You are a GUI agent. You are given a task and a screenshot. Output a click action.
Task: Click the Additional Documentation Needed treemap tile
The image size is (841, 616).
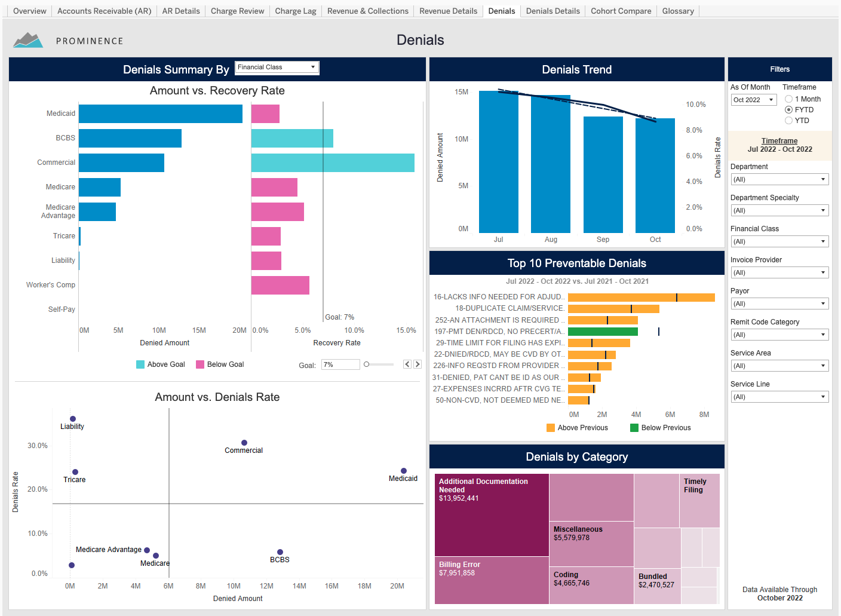pyautogui.click(x=492, y=515)
